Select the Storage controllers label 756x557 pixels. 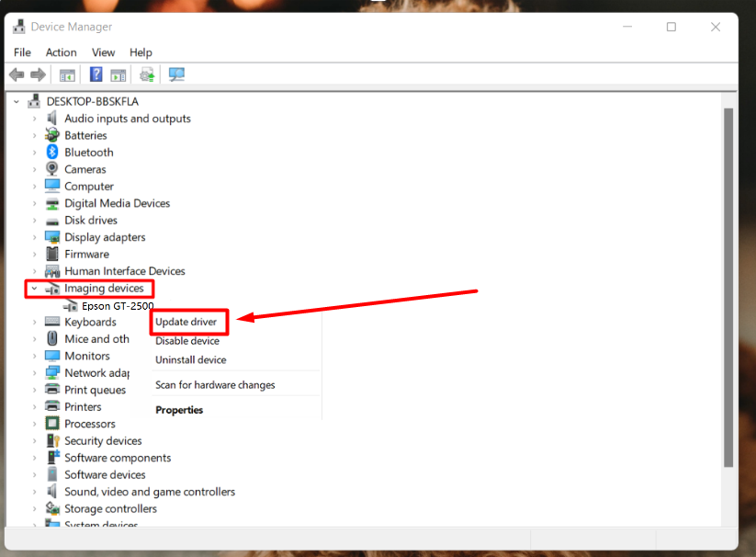click(111, 509)
